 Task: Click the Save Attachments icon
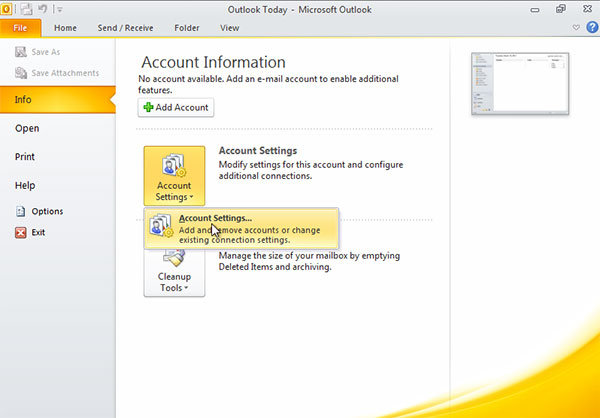tap(21, 73)
